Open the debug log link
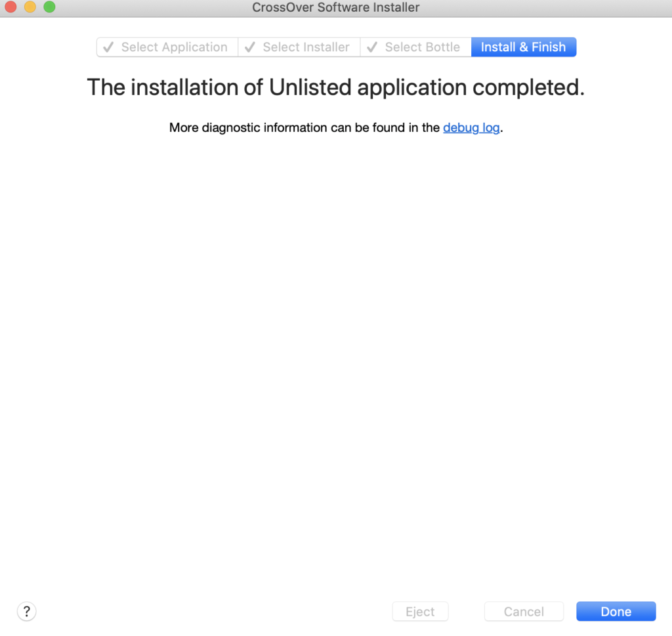Viewport: 672px width, 636px height. click(x=471, y=128)
